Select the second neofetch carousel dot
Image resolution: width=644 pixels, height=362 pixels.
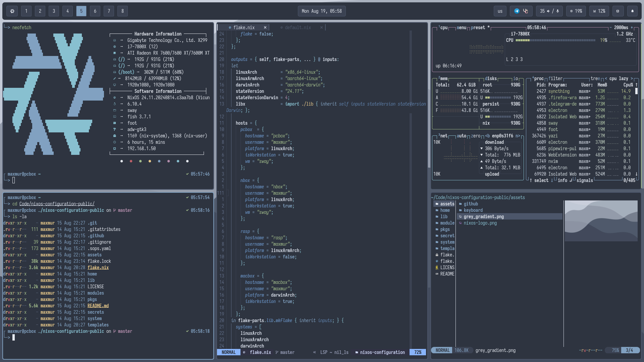coord(131,161)
